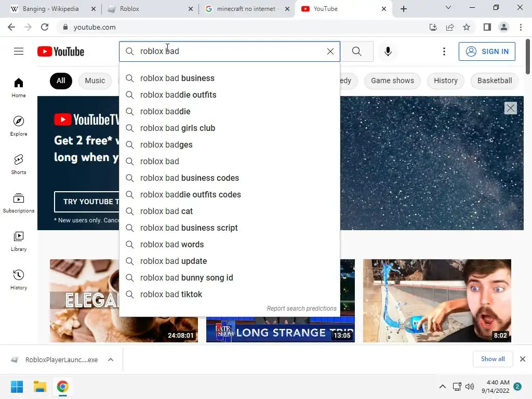532x399 pixels.
Task: Open Library in sidebar
Action: 19,241
